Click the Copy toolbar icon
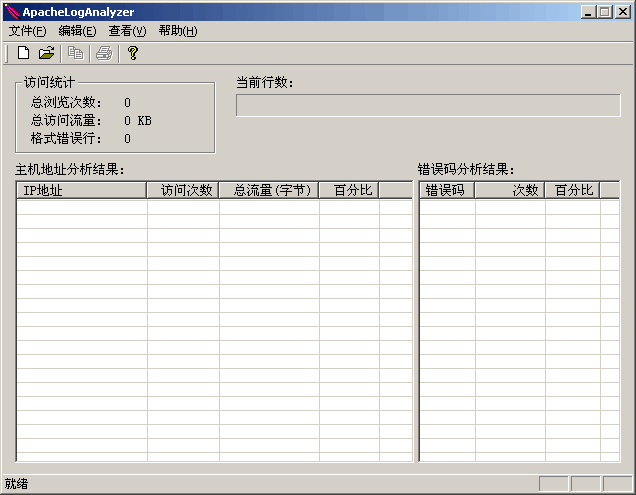 (75, 53)
